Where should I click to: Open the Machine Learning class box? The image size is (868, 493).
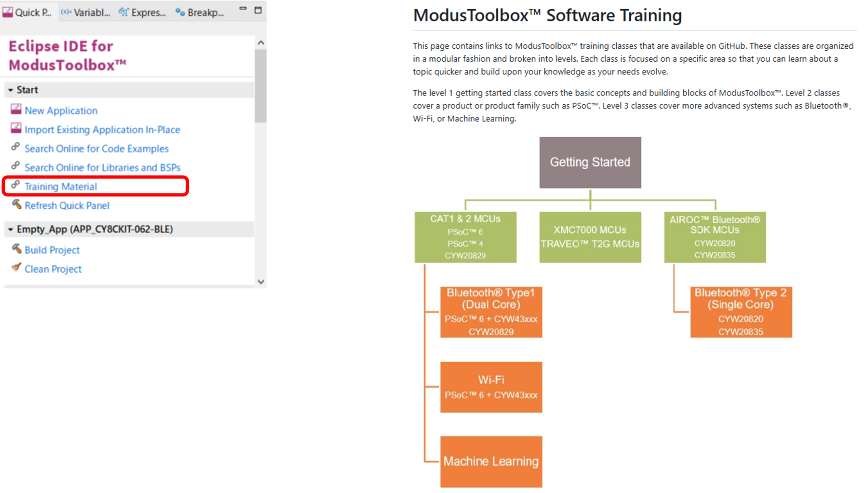tap(491, 462)
